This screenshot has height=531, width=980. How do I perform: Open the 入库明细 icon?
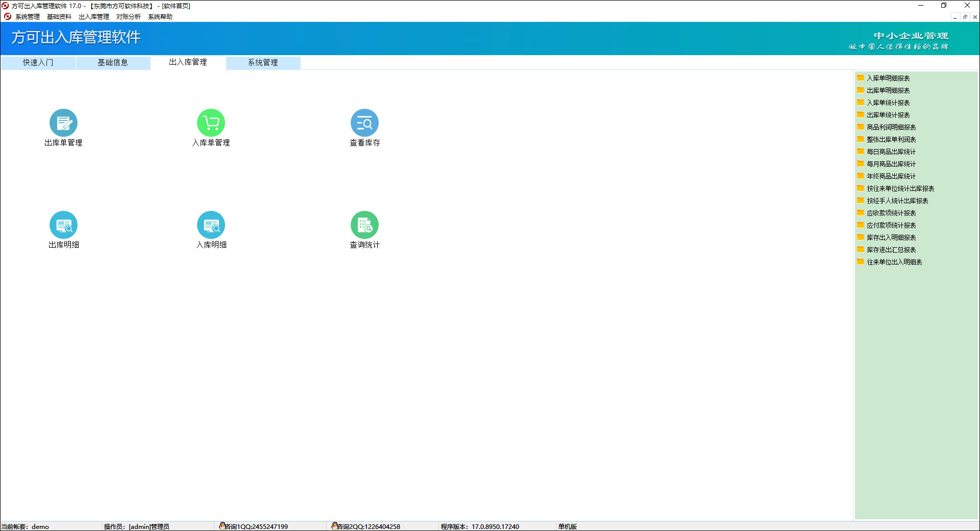(211, 225)
